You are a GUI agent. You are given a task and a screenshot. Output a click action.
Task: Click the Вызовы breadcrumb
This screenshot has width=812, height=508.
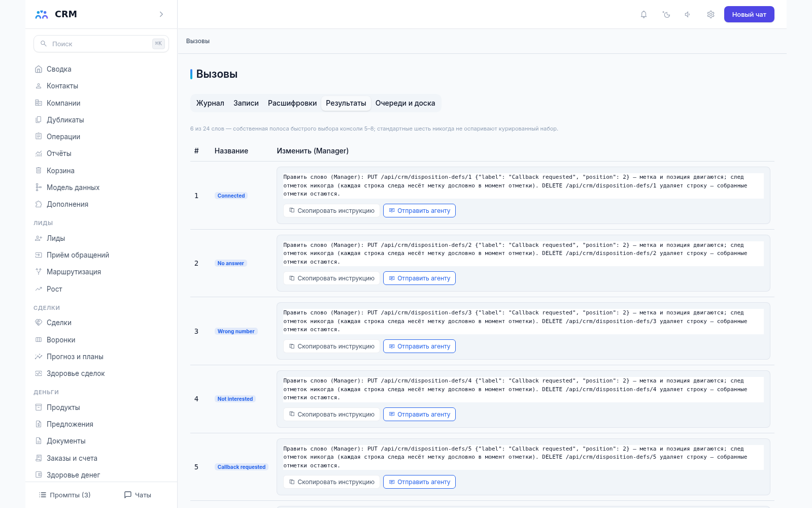(198, 41)
